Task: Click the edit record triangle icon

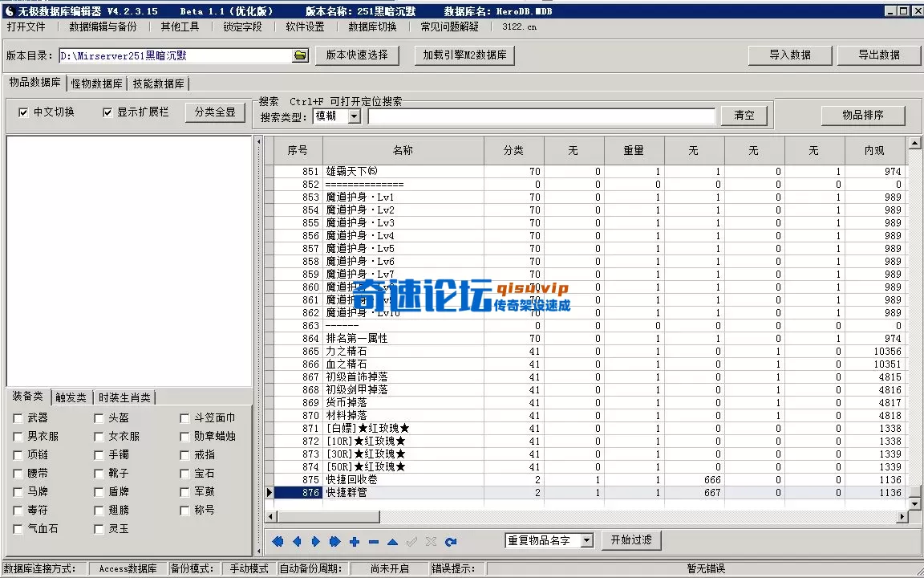Action: pos(392,542)
